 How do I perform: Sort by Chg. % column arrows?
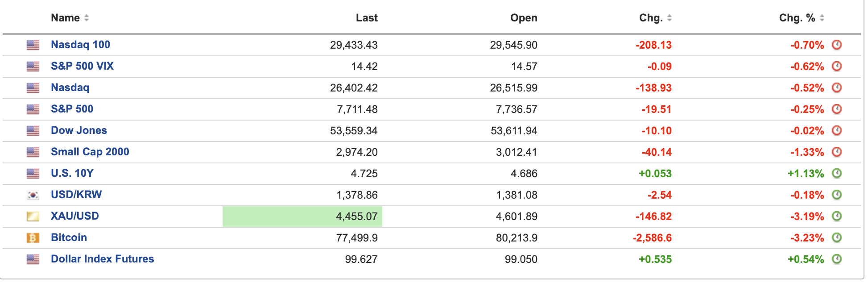coord(822,18)
